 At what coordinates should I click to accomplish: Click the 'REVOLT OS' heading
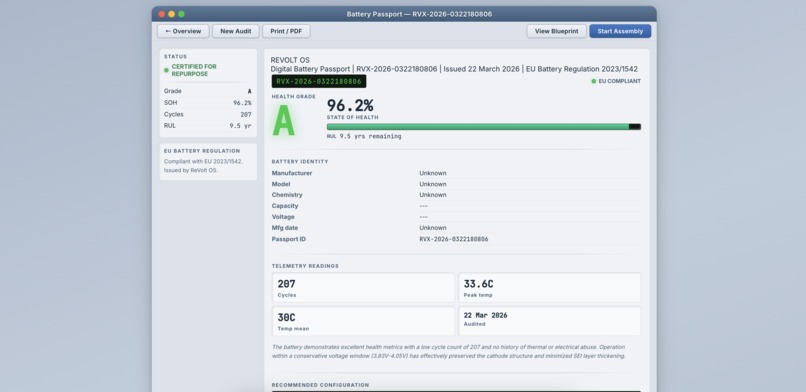click(290, 60)
